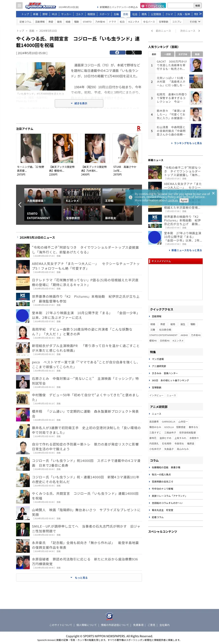Open 藤井聡太 carousel tile
Viewport: 219px width, 644px height.
pos(118,213)
